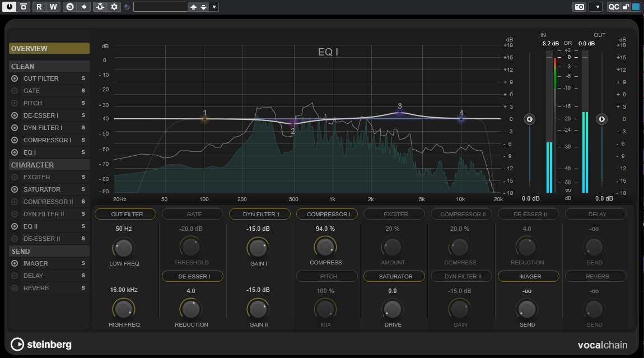Click the SATURATOR overview button
This screenshot has width=644, height=358.
(394, 276)
